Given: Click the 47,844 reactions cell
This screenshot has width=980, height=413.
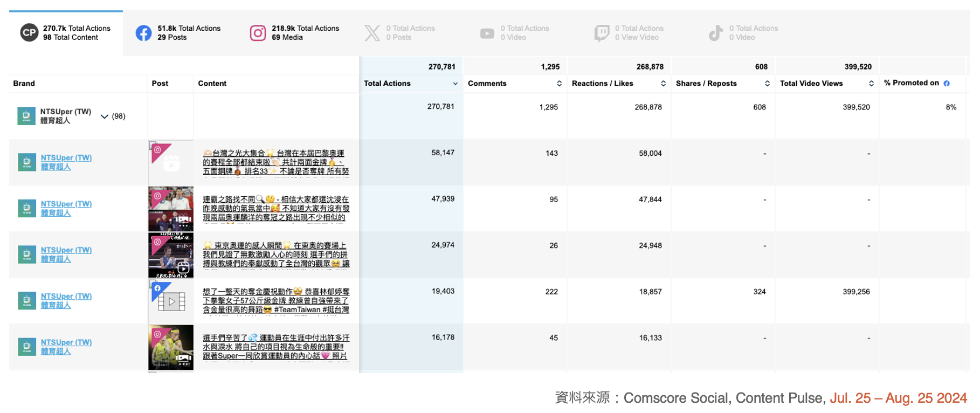Looking at the screenshot, I should (650, 199).
